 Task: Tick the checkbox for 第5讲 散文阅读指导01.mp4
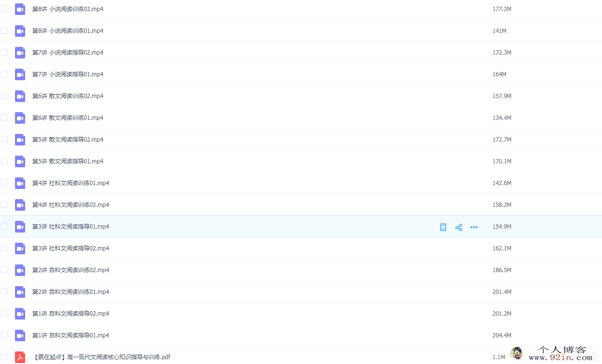tap(4, 161)
